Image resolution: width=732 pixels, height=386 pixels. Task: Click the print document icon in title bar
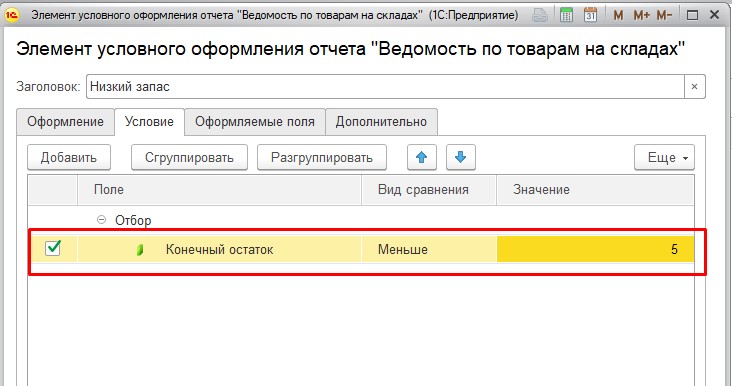click(541, 15)
